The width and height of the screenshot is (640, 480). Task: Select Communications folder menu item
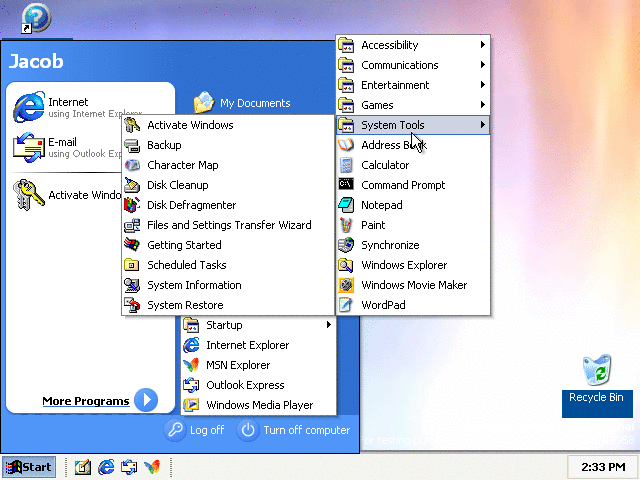(x=413, y=65)
